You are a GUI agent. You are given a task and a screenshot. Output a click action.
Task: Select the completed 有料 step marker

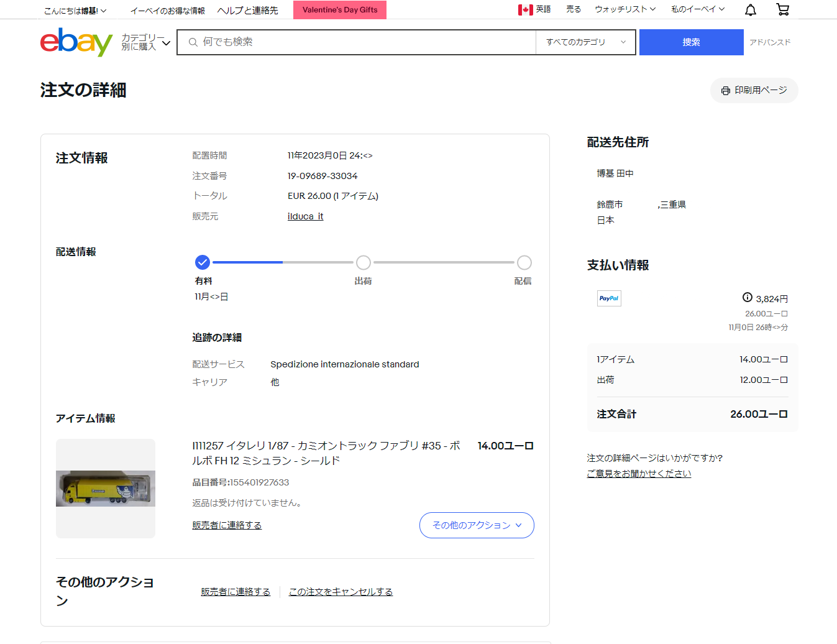pyautogui.click(x=203, y=262)
